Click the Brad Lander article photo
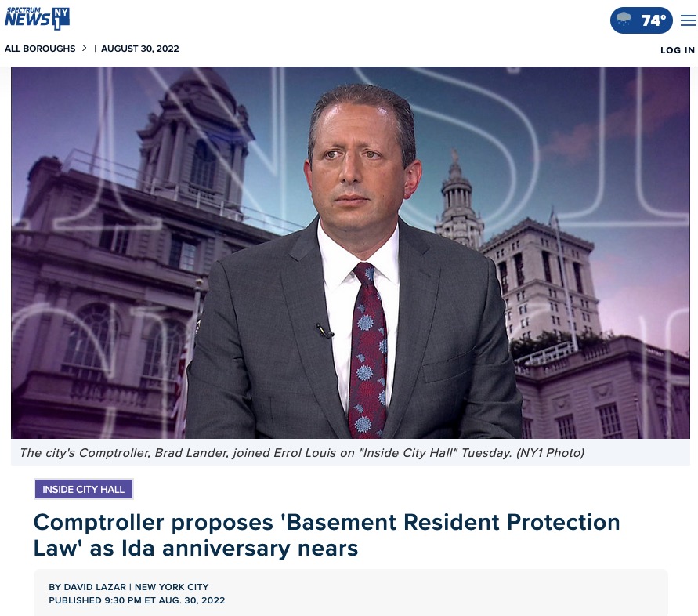 pos(350,252)
